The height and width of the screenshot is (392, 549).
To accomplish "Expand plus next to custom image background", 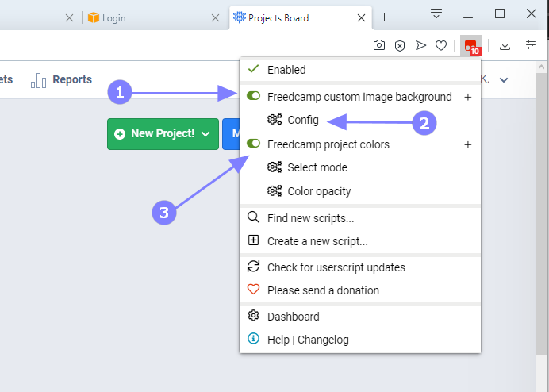I will (468, 97).
